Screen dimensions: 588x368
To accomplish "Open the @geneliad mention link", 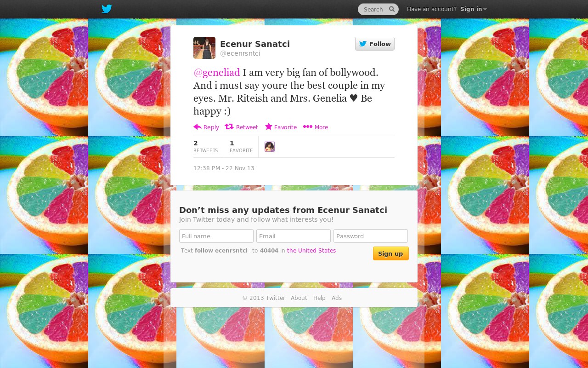I will 217,72.
